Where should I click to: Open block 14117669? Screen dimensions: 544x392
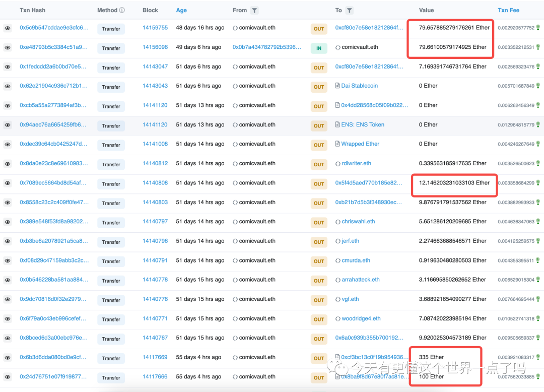click(155, 357)
